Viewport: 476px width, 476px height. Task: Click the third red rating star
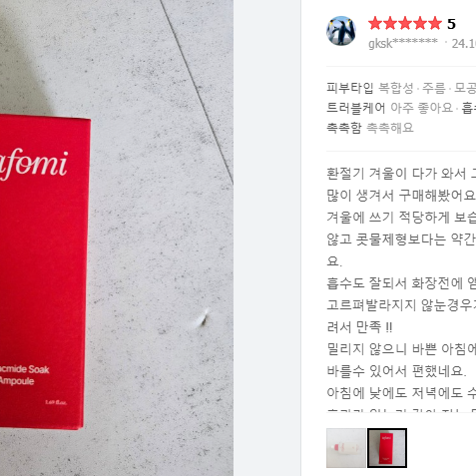point(405,24)
